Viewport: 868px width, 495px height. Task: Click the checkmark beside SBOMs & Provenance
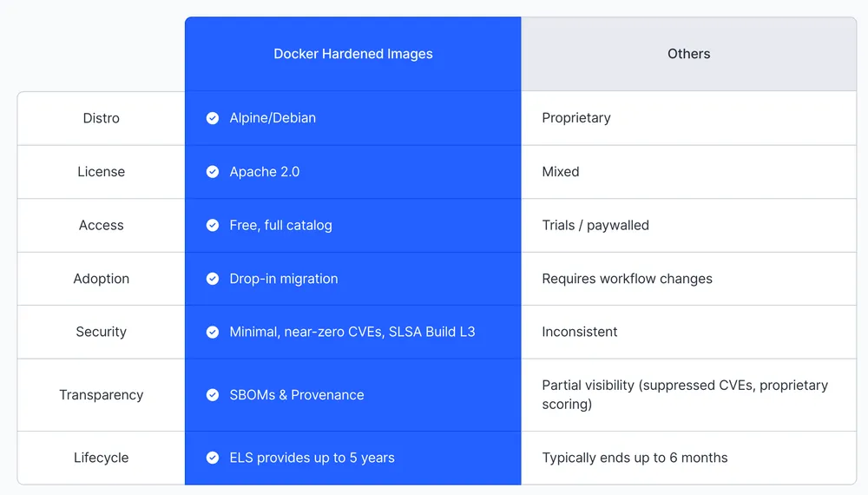click(213, 395)
